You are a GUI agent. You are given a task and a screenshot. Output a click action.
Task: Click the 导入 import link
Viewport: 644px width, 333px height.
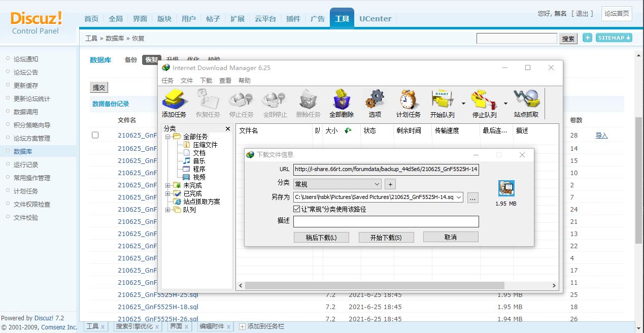click(601, 136)
